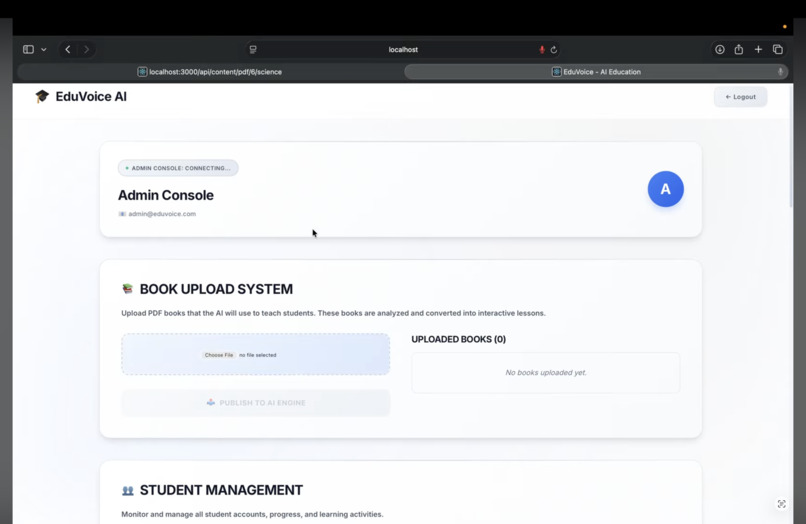This screenshot has width=806, height=524.
Task: Go back with the browser back arrow
Action: click(68, 49)
